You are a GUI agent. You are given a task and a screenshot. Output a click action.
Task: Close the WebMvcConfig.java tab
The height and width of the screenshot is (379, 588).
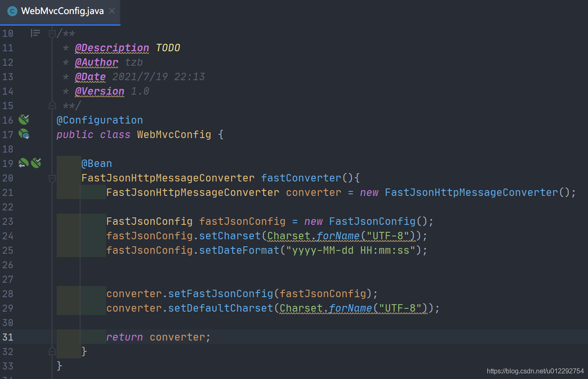(112, 11)
